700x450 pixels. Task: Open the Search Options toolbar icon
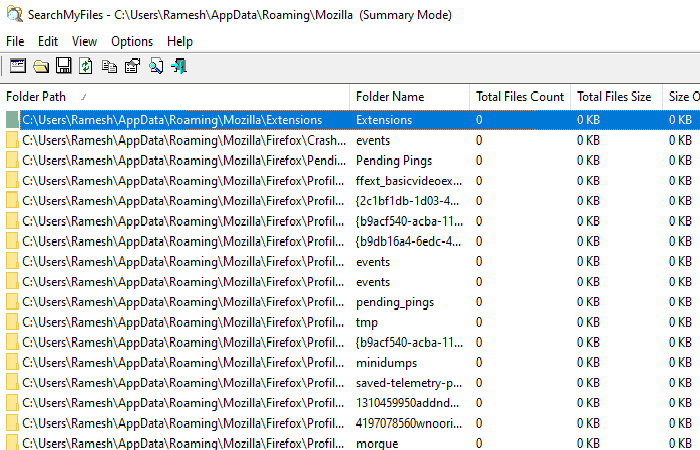pos(18,66)
